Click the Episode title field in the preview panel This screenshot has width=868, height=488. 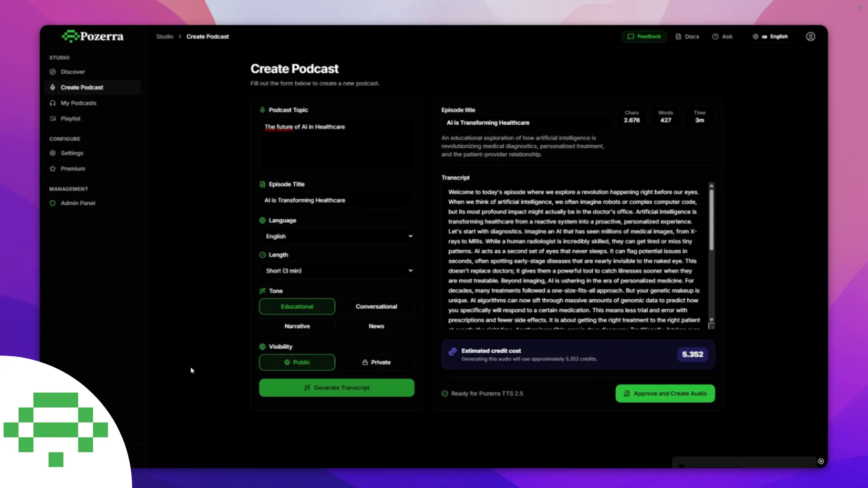(x=524, y=123)
